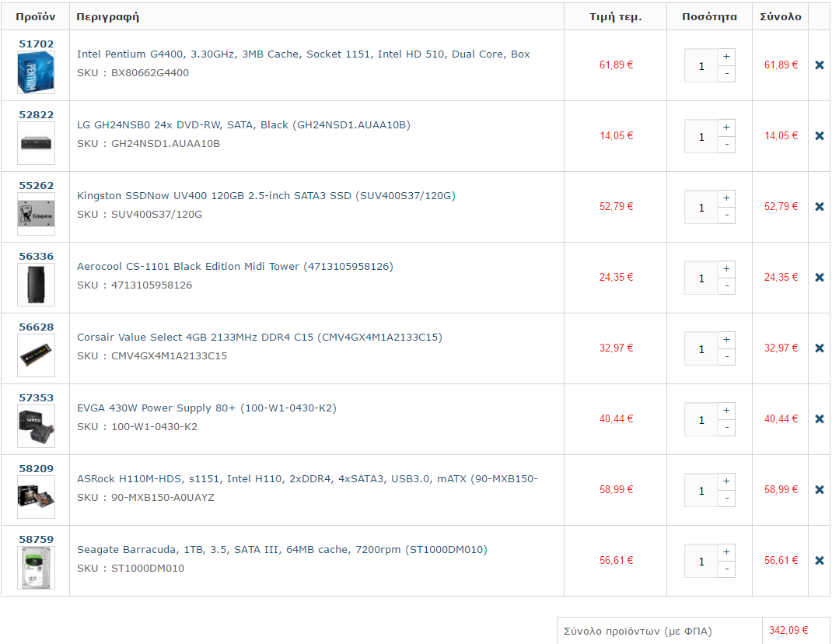Remove the LG DVD-RW drive from the cart
Viewport: 832px width, 644px height.
click(x=820, y=136)
